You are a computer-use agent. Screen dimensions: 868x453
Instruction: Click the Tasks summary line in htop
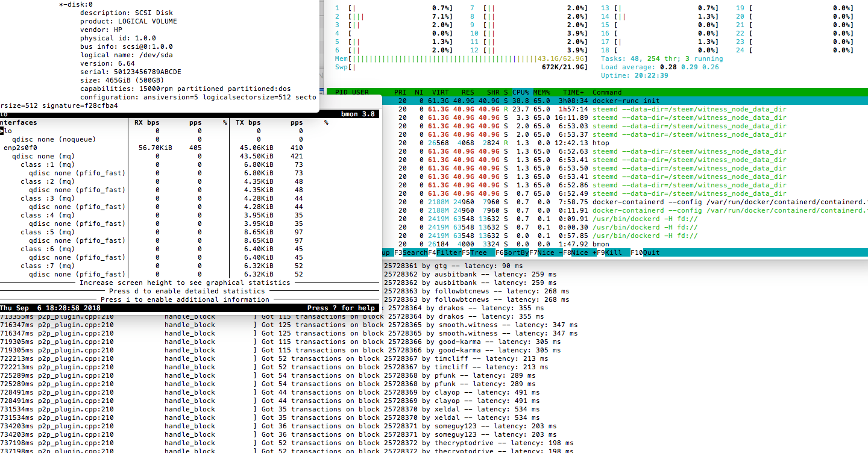point(662,58)
